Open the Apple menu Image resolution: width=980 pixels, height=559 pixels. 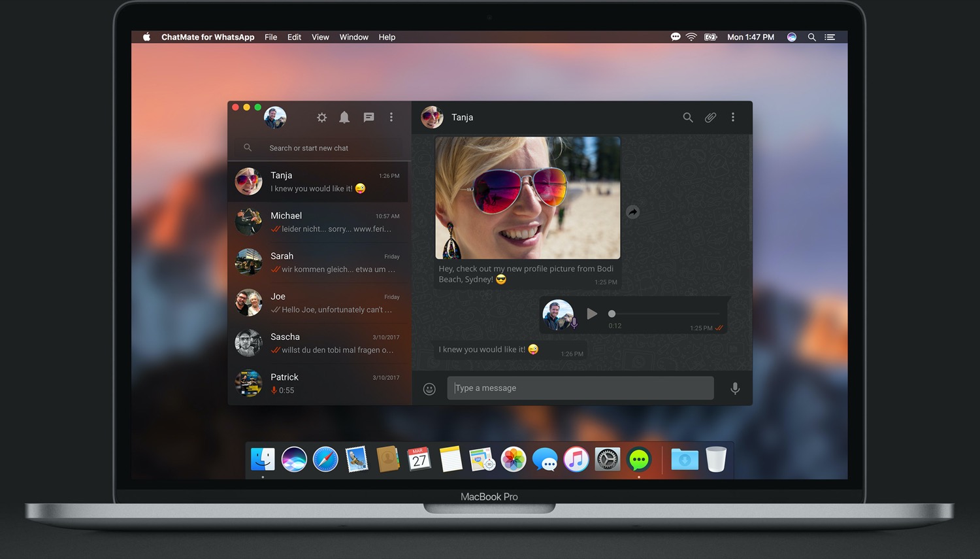point(147,37)
